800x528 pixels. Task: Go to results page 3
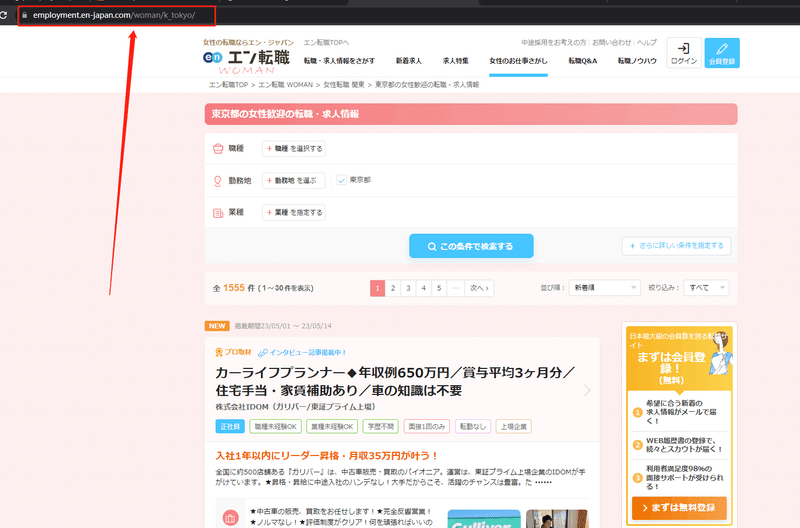coord(408,288)
